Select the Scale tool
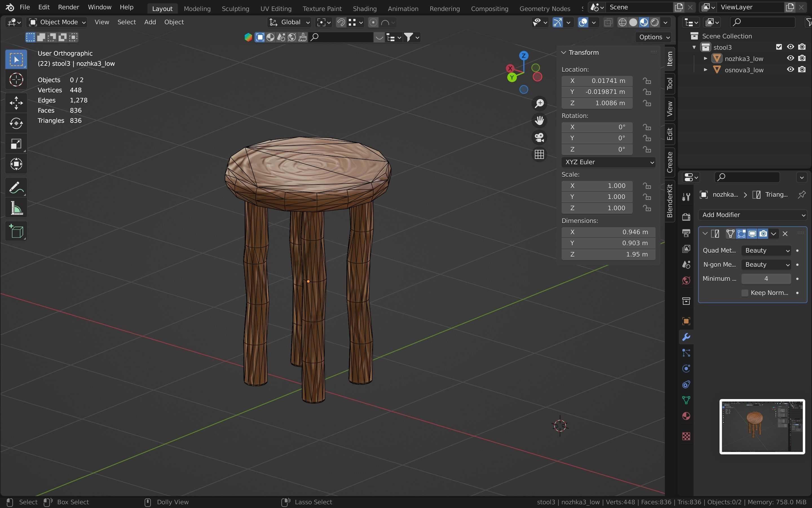Image resolution: width=812 pixels, height=508 pixels. click(x=16, y=144)
